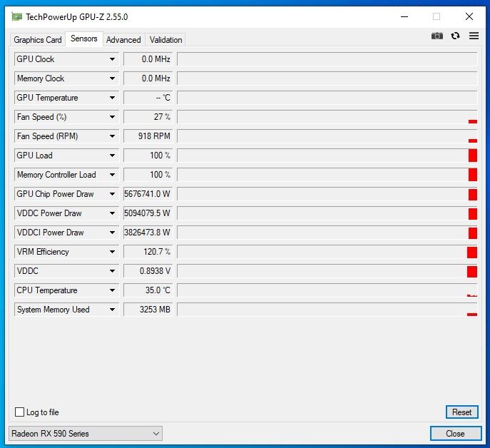Click the 5094079.5 W VDDC power value
This screenshot has height=448, width=490.
pos(148,213)
